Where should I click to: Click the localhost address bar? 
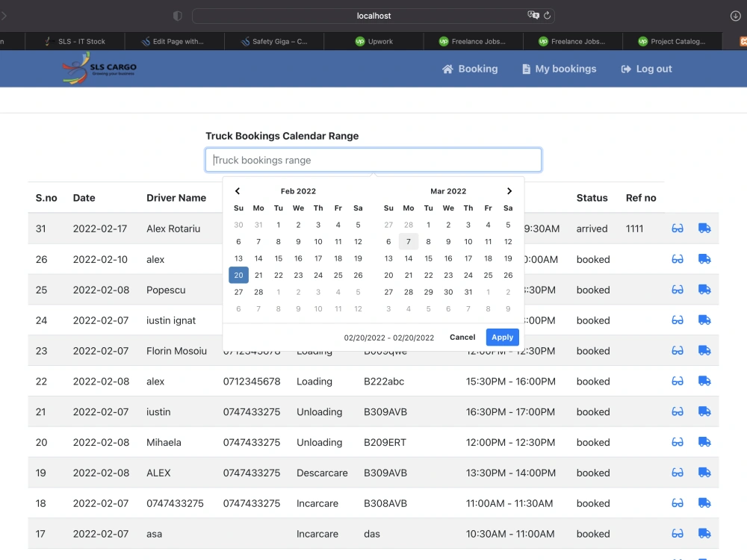(x=373, y=16)
